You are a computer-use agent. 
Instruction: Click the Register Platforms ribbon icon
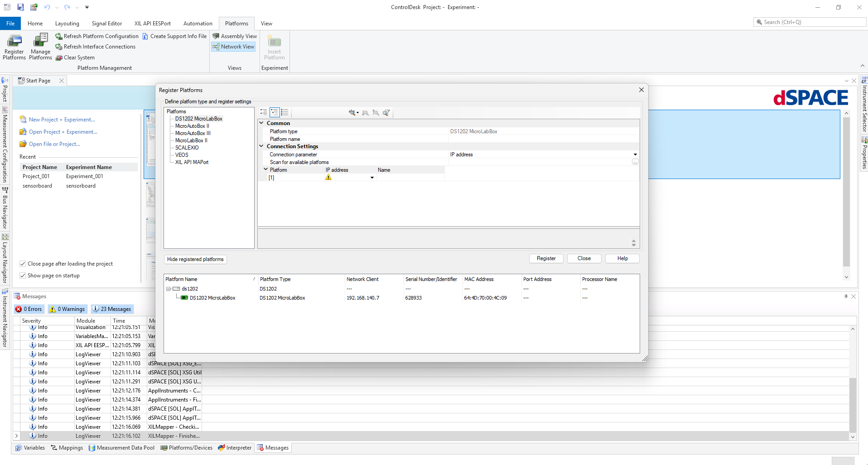tap(14, 47)
